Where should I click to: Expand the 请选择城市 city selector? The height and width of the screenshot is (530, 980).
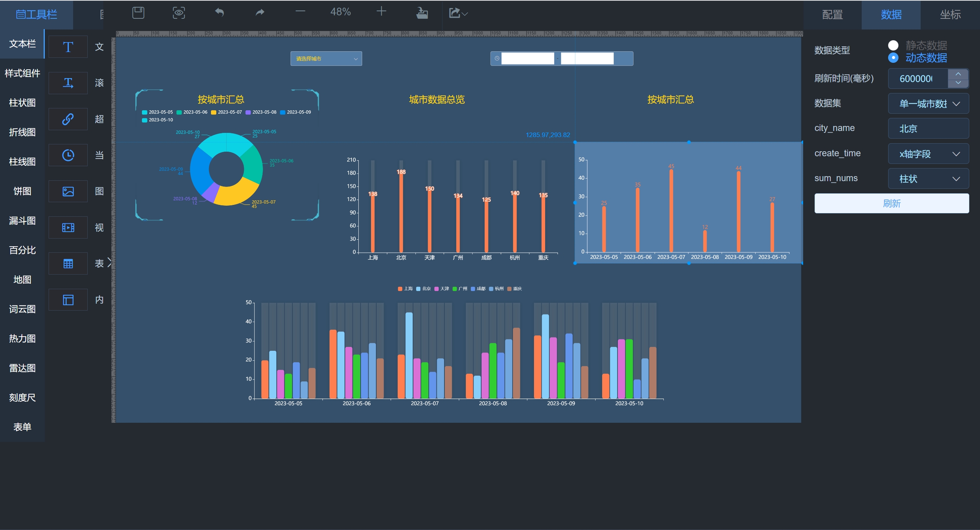326,59
